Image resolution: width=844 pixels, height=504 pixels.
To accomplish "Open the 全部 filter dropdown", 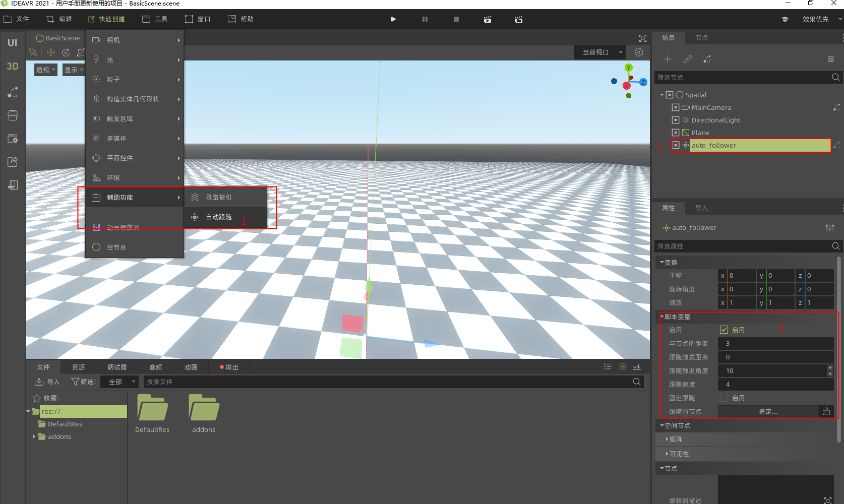I will coord(119,382).
